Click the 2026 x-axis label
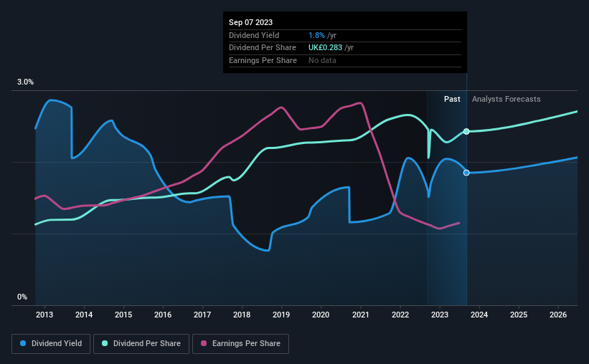 pyautogui.click(x=558, y=315)
